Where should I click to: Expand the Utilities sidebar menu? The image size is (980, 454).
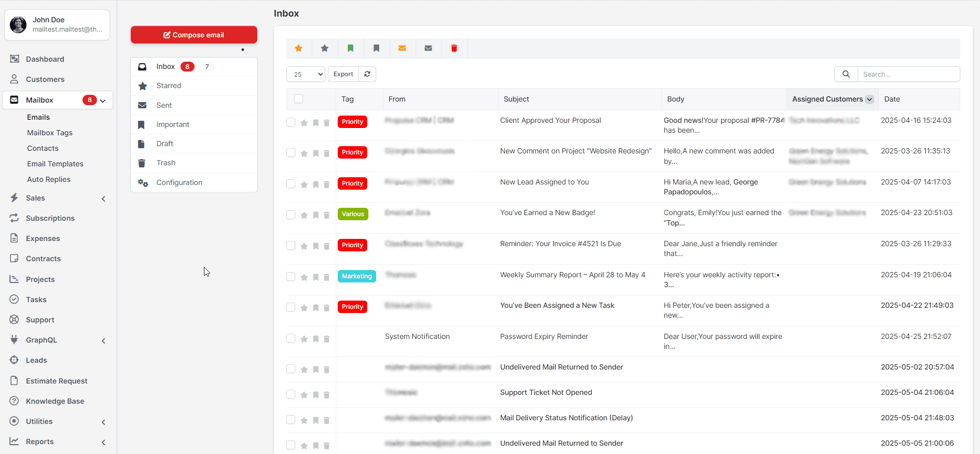tap(103, 422)
